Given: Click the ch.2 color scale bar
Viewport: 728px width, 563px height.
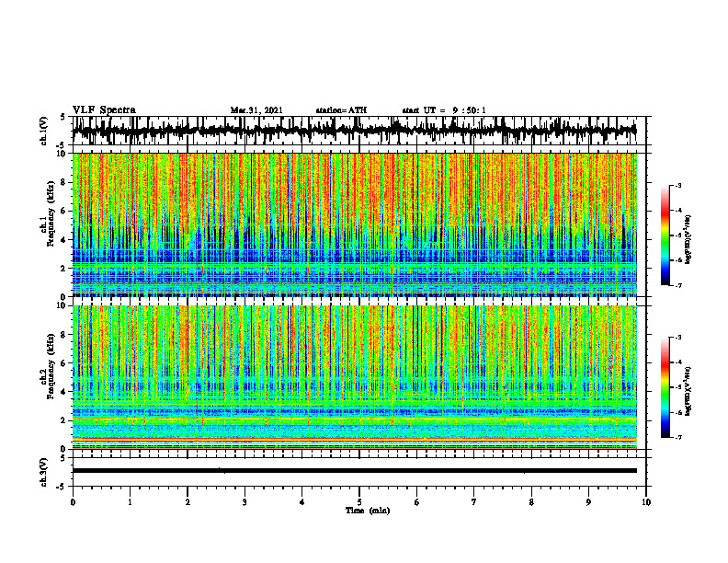Looking at the screenshot, I should coord(665,387).
